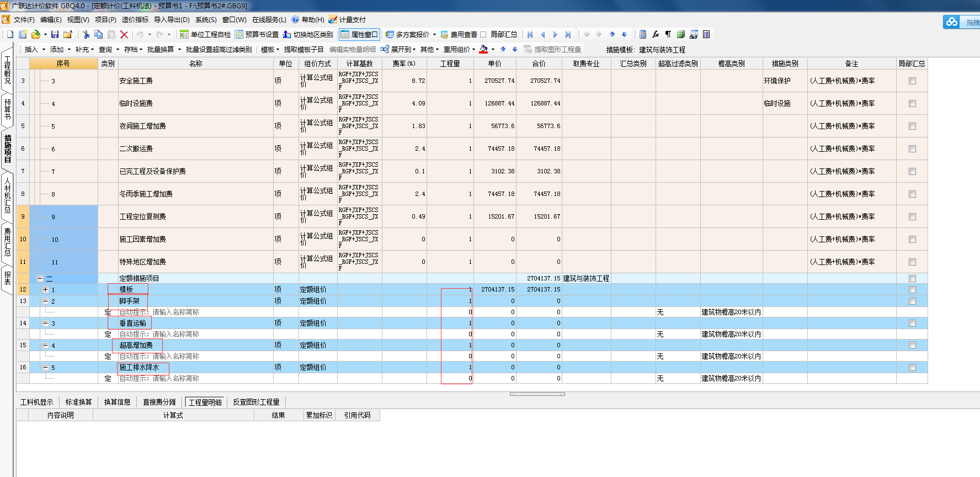Click the red X delete icon

click(124, 34)
